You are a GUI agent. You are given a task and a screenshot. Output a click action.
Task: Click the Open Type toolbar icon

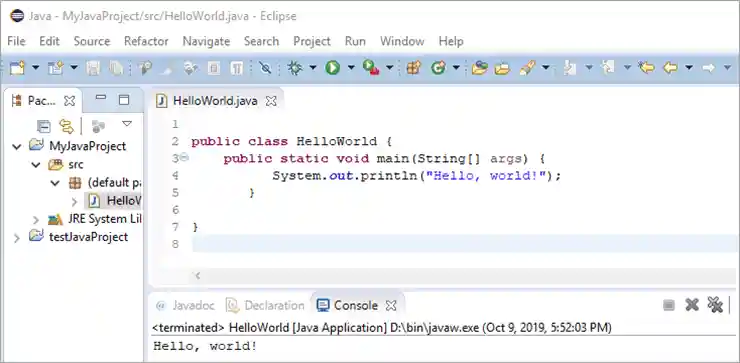pyautogui.click(x=479, y=68)
